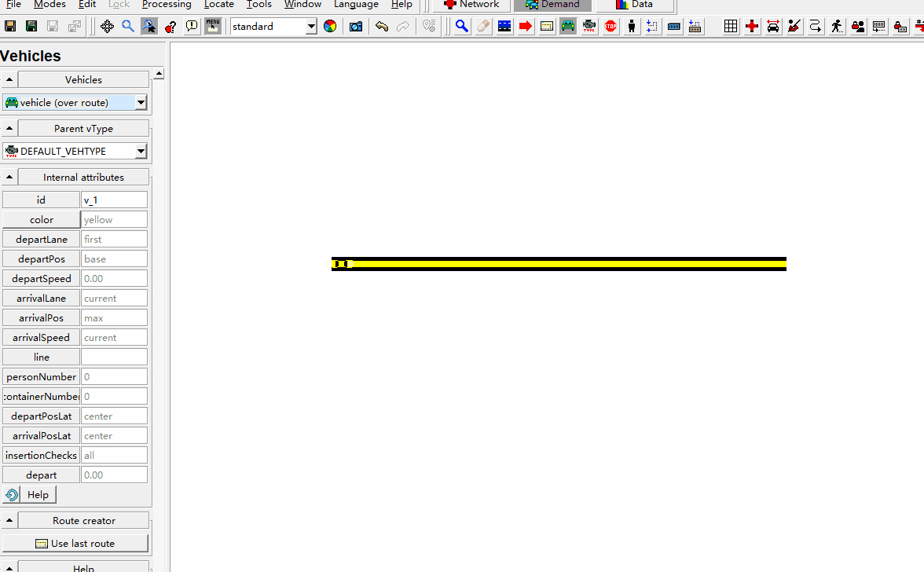Click the line input field
The image size is (924, 572).
point(115,357)
